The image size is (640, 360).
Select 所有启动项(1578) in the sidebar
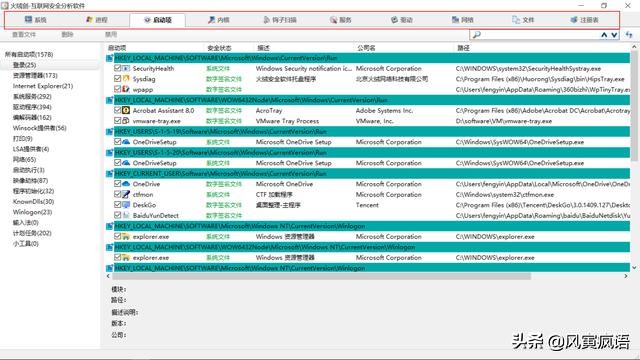[x=29, y=54]
